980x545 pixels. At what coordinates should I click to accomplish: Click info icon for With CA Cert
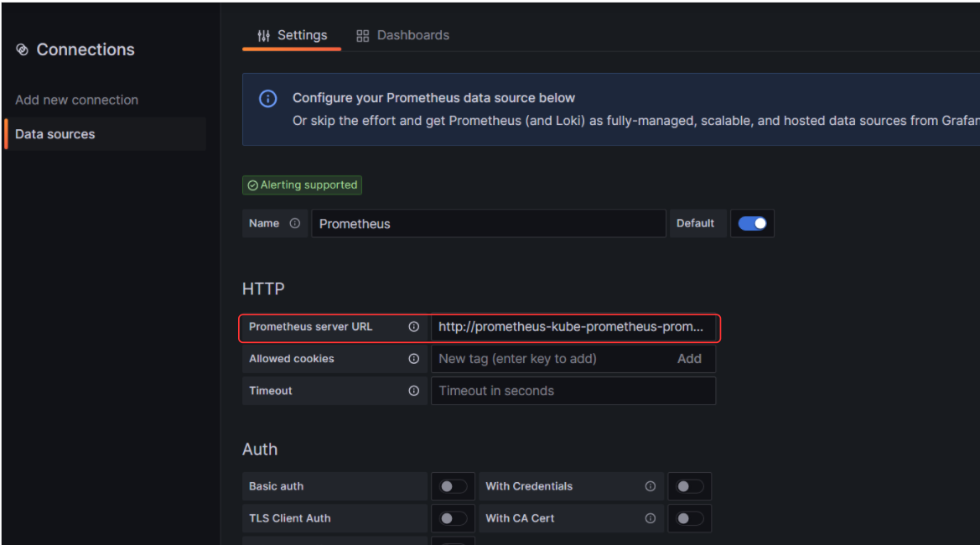[x=651, y=518]
